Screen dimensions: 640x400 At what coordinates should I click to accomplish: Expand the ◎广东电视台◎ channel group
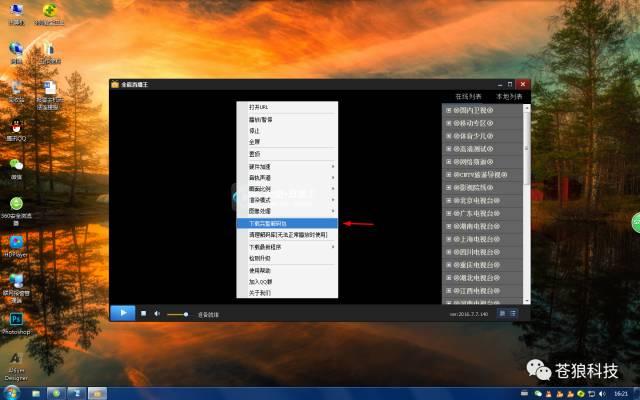pyautogui.click(x=449, y=213)
